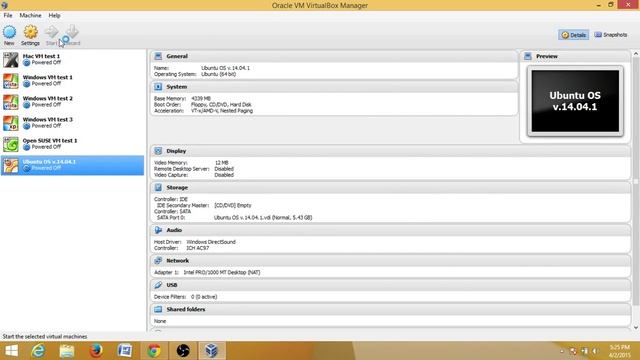Click the System section chip icon

(158, 87)
